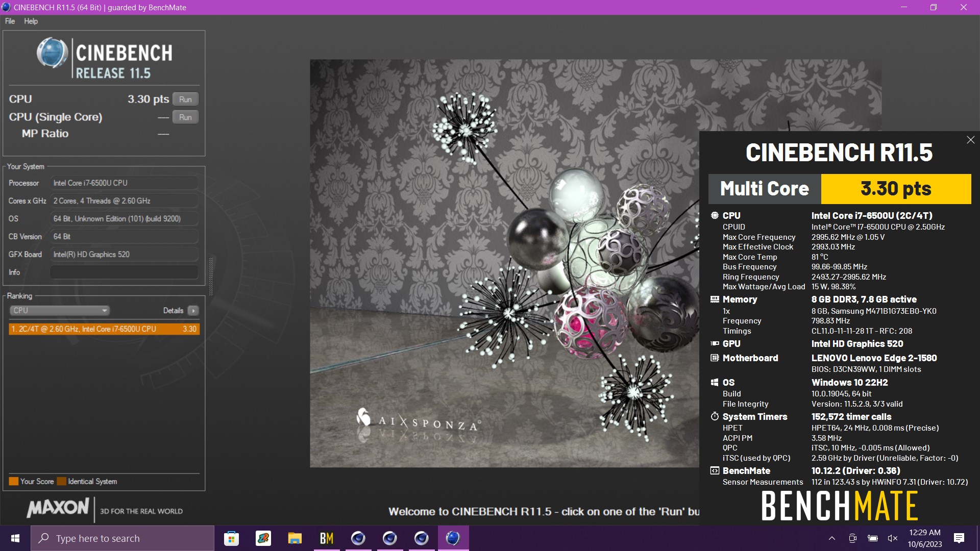Click the Cinebench title bar app icon

point(6,7)
